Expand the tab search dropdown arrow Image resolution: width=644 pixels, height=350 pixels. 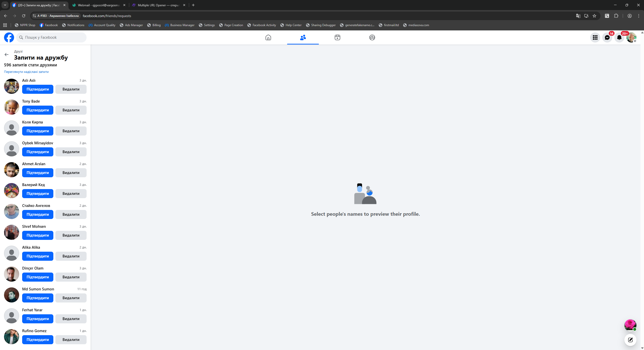(5, 5)
